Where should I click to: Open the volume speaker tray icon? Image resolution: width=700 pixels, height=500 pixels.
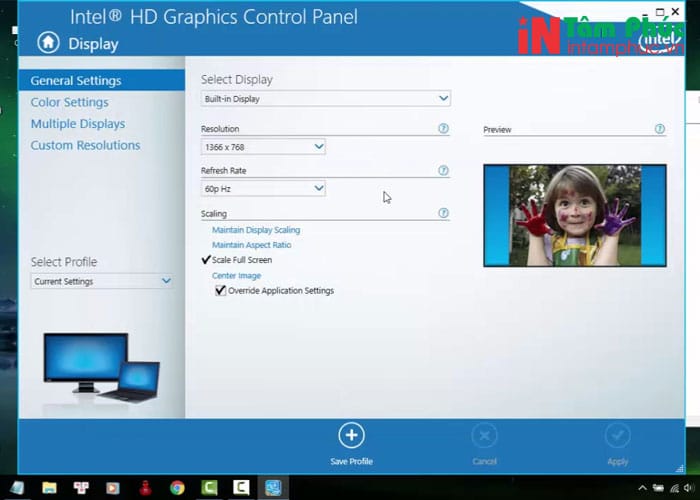tap(690, 488)
